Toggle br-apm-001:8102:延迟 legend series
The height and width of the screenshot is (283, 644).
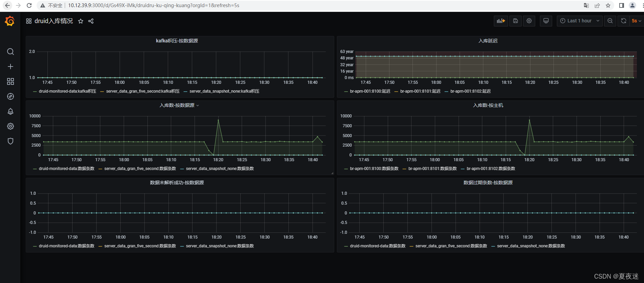point(470,91)
